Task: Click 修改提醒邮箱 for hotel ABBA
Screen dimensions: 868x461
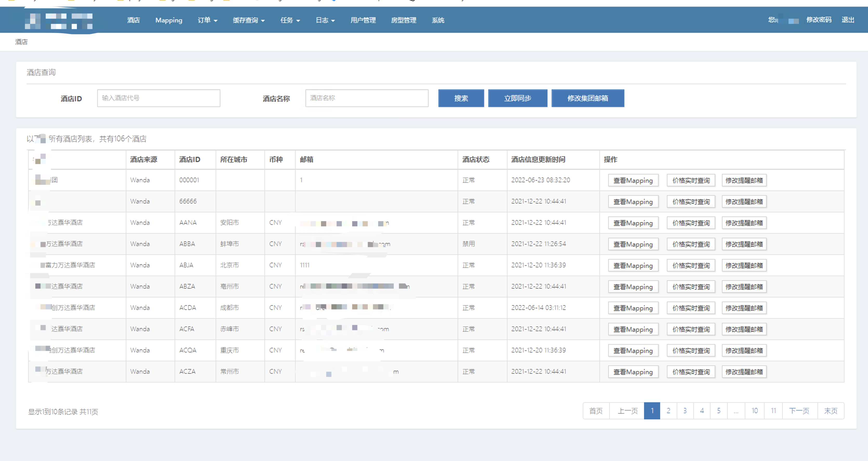Action: (744, 244)
